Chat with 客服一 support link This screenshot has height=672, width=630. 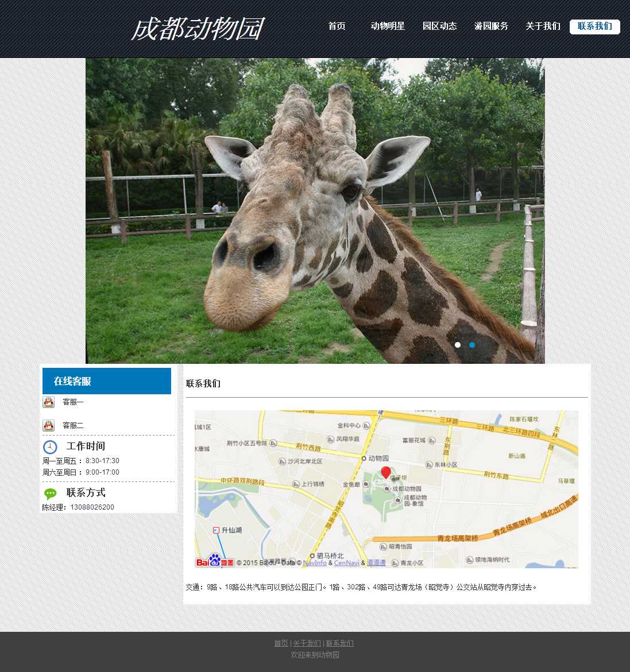pos(73,402)
